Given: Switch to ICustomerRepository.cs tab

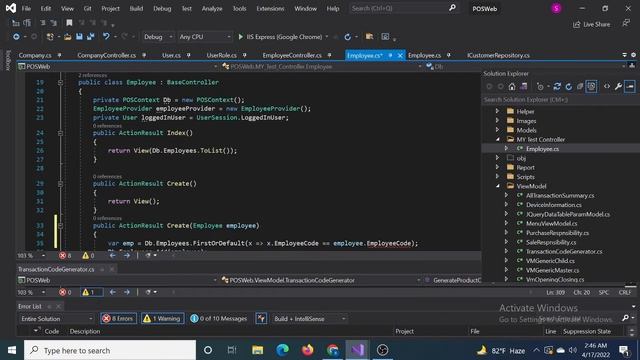Looking at the screenshot, I should point(498,55).
